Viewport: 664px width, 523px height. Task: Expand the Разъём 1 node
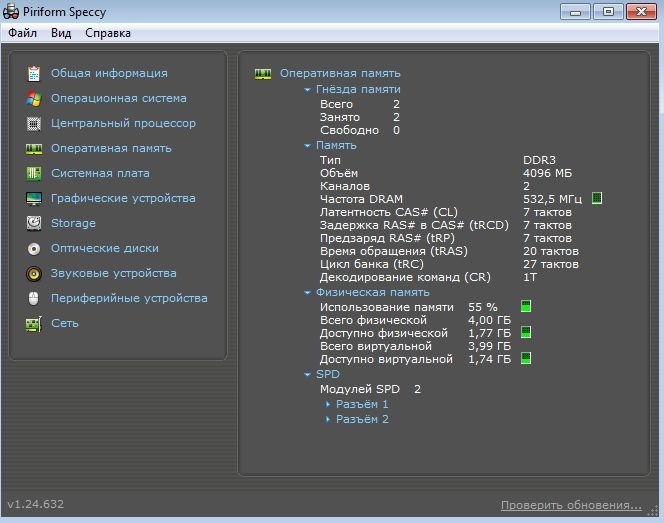[328, 404]
